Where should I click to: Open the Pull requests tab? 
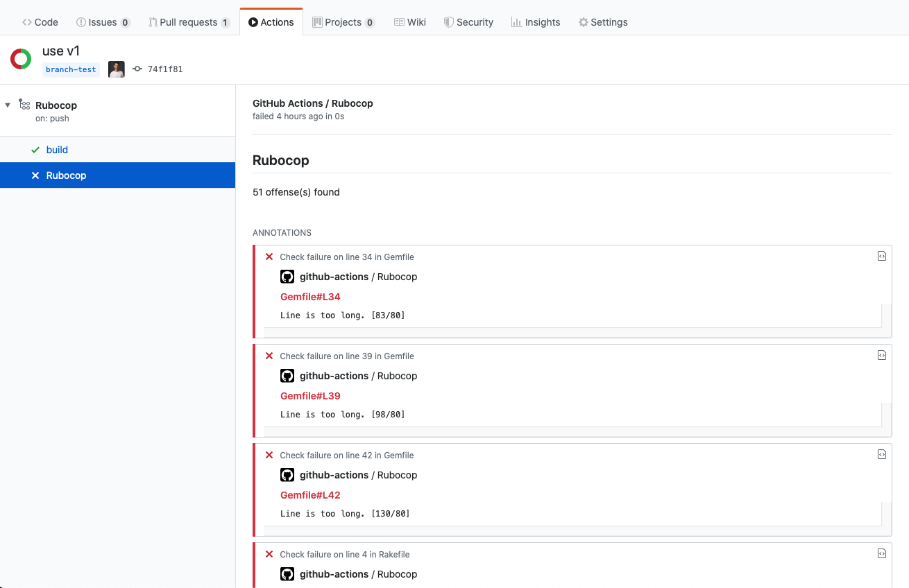189,22
